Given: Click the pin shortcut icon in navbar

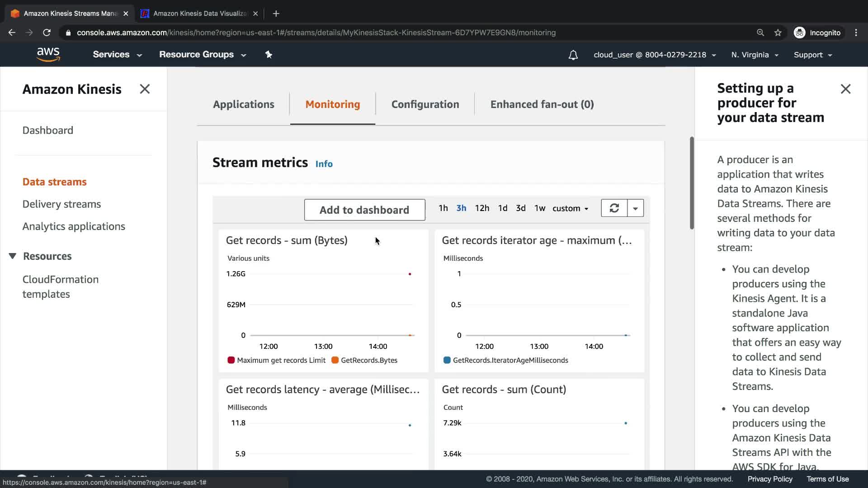Looking at the screenshot, I should pyautogui.click(x=269, y=55).
